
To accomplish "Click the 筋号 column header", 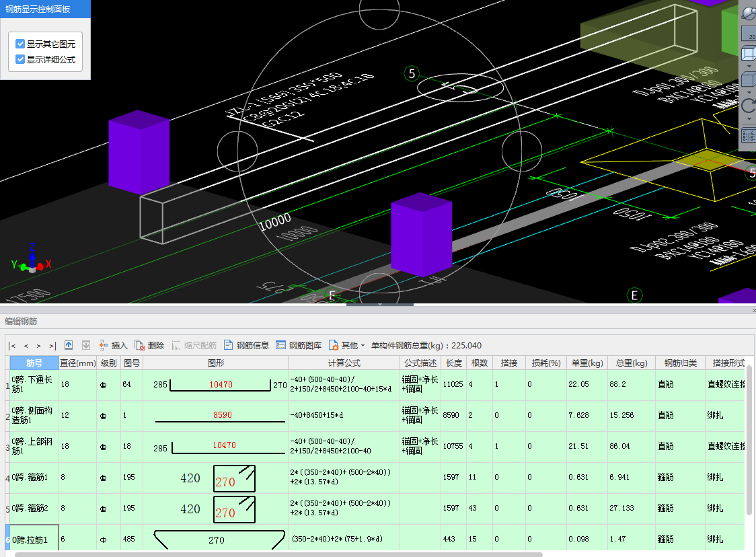I will (34, 363).
